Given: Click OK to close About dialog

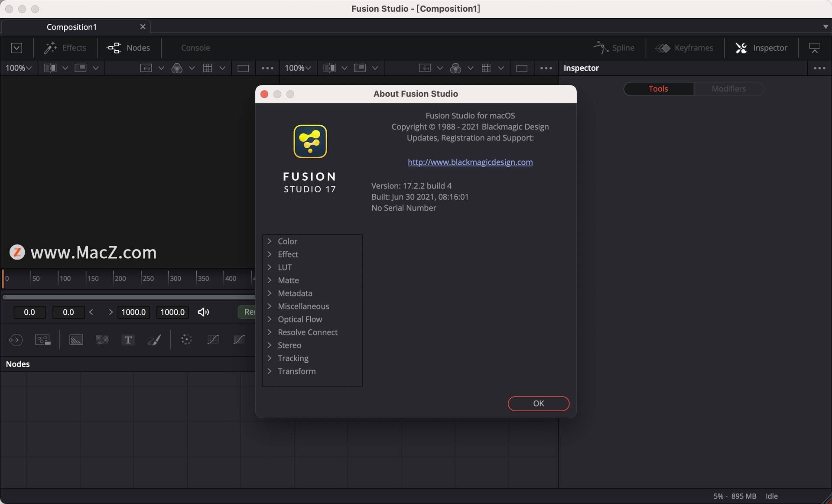Looking at the screenshot, I should 538,403.
